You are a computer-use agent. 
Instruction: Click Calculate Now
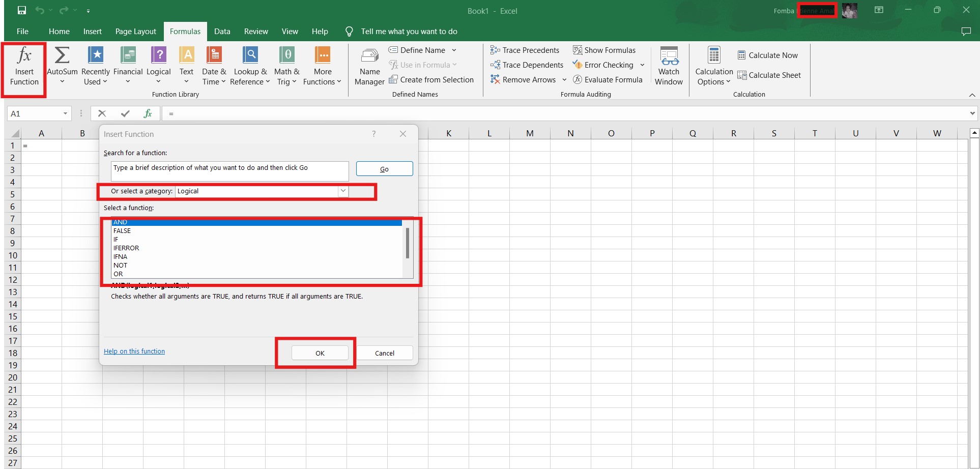768,55
